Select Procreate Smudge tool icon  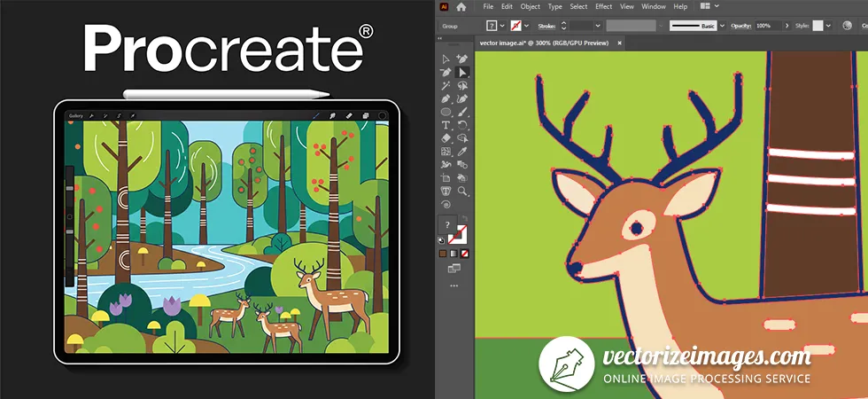pos(333,116)
